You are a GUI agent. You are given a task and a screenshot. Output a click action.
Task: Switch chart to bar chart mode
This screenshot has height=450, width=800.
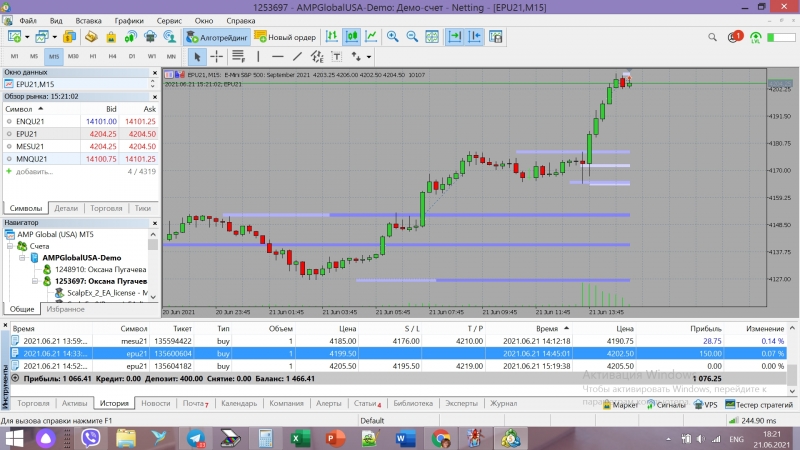332,37
